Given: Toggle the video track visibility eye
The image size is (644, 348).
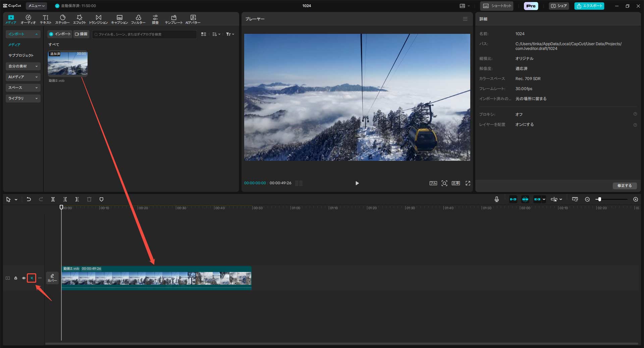Looking at the screenshot, I should [x=24, y=278].
